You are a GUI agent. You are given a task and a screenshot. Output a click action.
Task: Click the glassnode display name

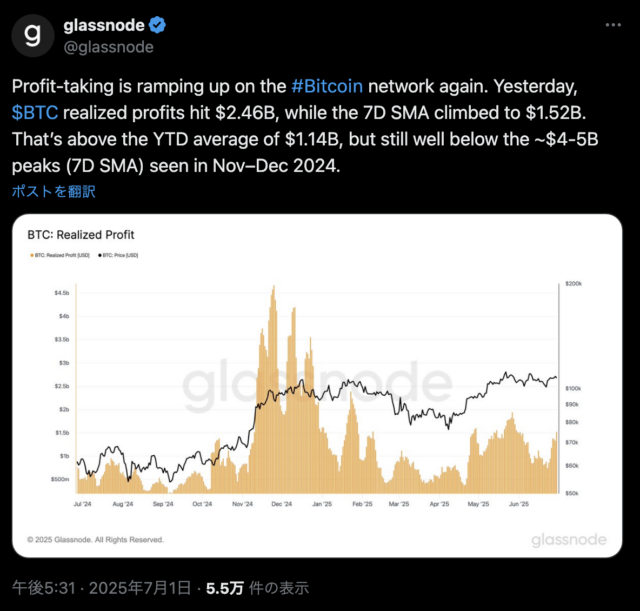(104, 25)
